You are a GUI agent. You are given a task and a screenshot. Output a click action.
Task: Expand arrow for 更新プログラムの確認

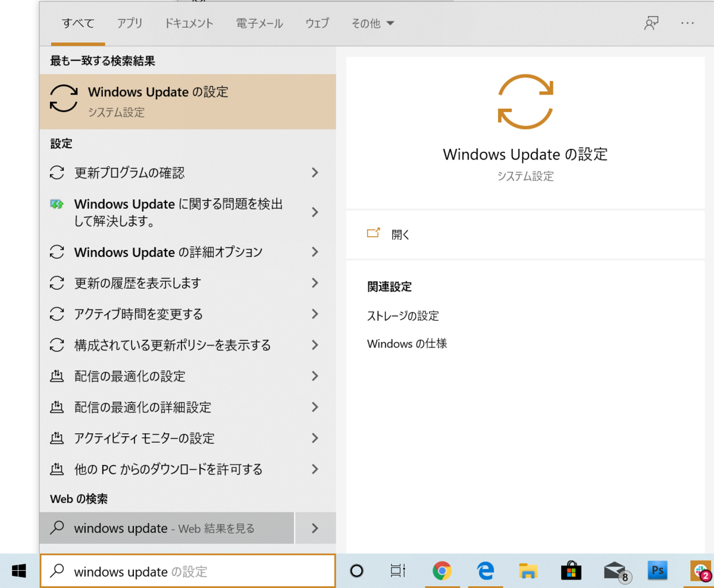pos(315,173)
